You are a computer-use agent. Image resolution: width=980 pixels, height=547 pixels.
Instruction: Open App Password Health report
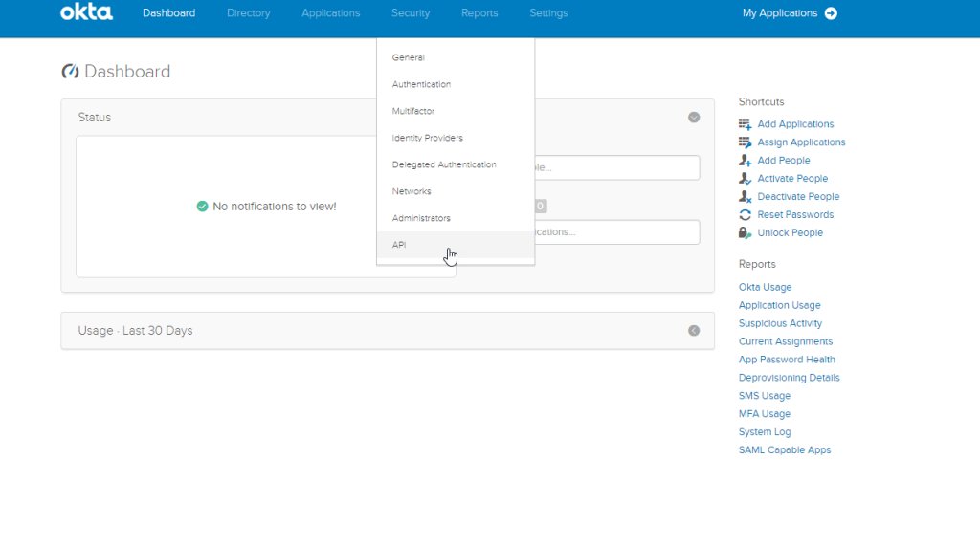tap(787, 360)
